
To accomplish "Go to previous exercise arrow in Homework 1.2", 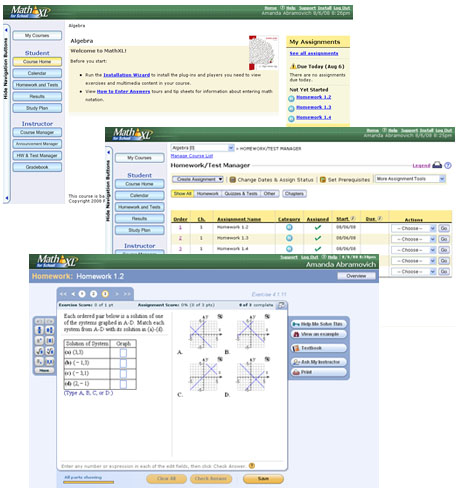I will point(73,294).
